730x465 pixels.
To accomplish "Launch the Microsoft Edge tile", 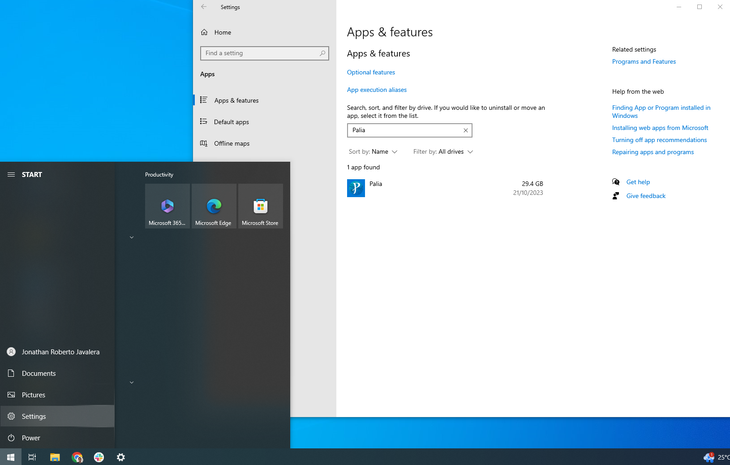I will point(214,206).
